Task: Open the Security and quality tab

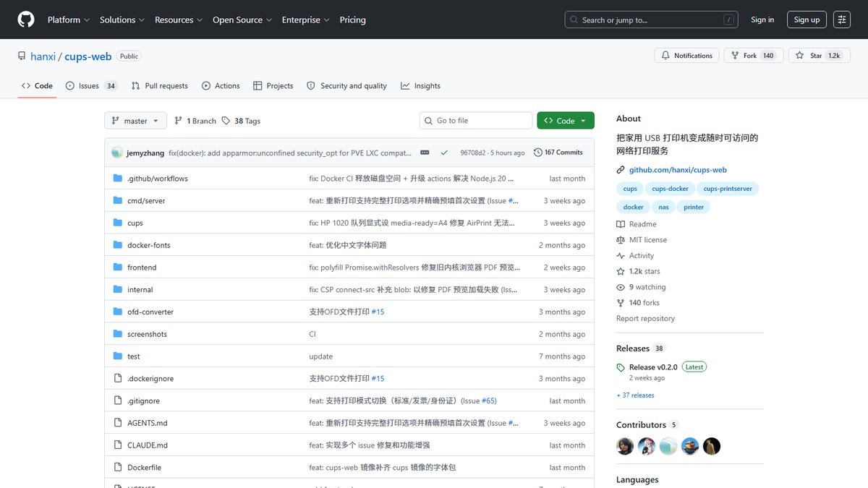Action: [346, 85]
